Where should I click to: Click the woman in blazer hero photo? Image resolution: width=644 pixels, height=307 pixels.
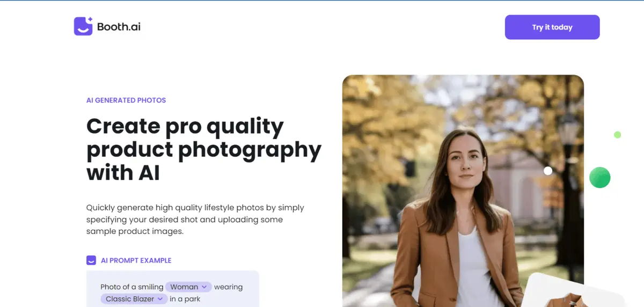point(463,191)
